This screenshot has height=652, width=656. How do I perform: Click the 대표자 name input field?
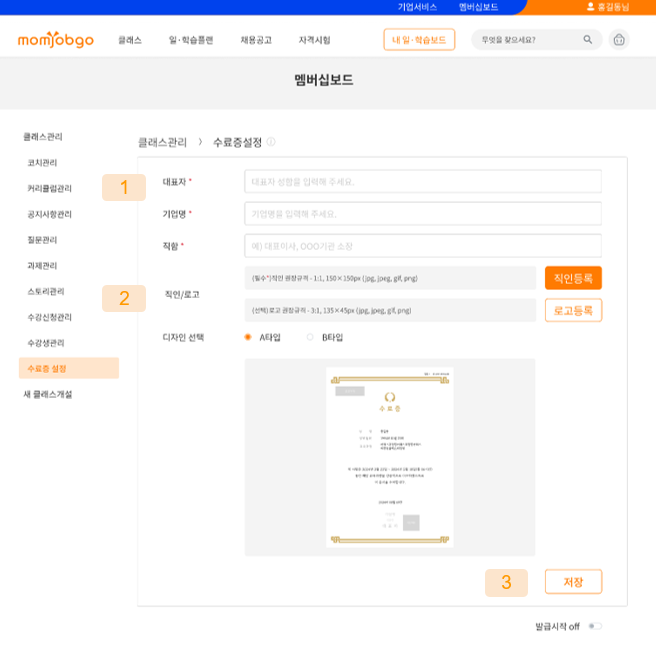point(422,182)
